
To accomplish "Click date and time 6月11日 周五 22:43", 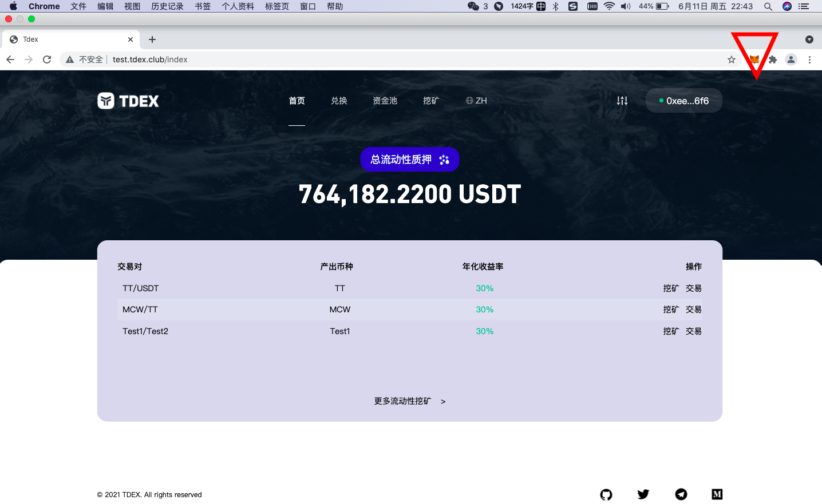I will coord(716,6).
